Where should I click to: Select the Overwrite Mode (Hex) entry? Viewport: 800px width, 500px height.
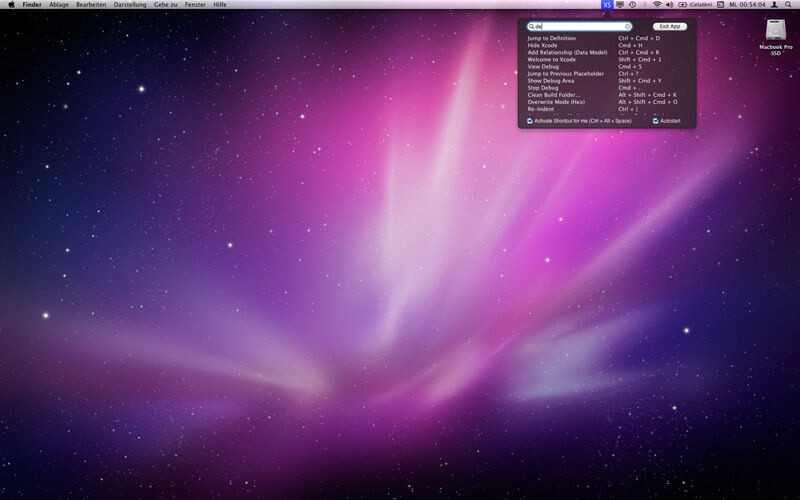pos(556,103)
